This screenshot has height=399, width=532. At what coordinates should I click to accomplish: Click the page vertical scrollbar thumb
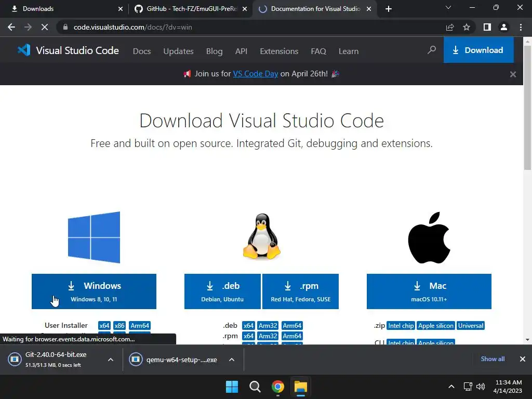[x=527, y=108]
